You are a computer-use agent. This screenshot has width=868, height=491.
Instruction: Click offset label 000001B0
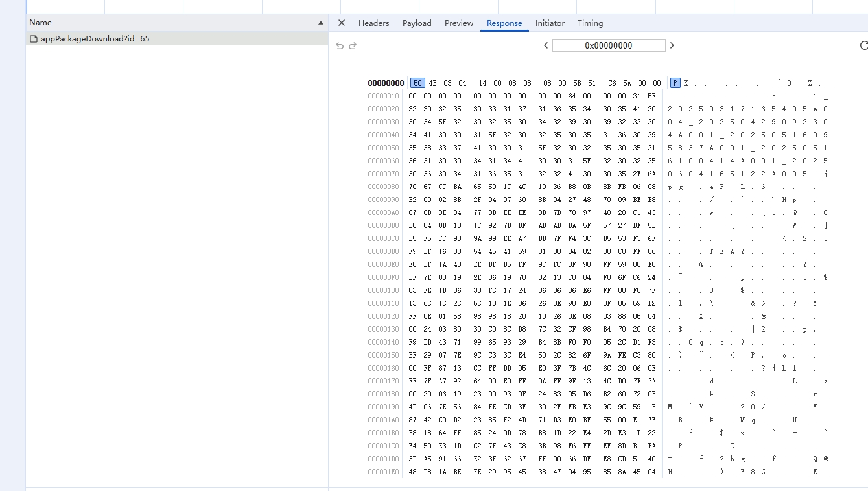click(x=384, y=433)
